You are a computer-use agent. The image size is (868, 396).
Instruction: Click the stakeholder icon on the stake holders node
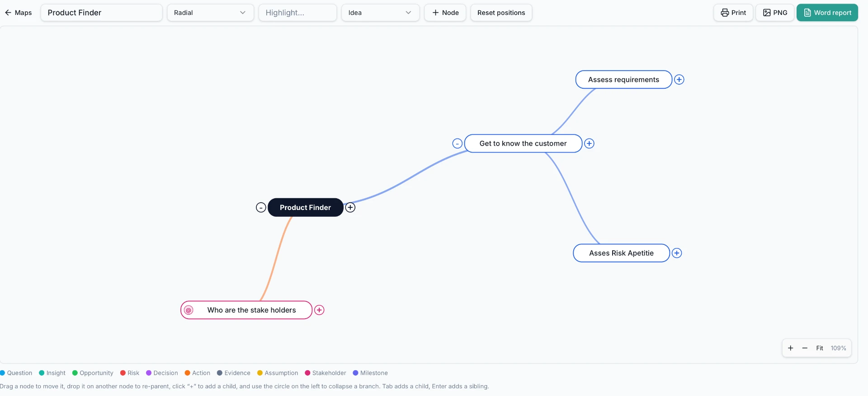(189, 310)
